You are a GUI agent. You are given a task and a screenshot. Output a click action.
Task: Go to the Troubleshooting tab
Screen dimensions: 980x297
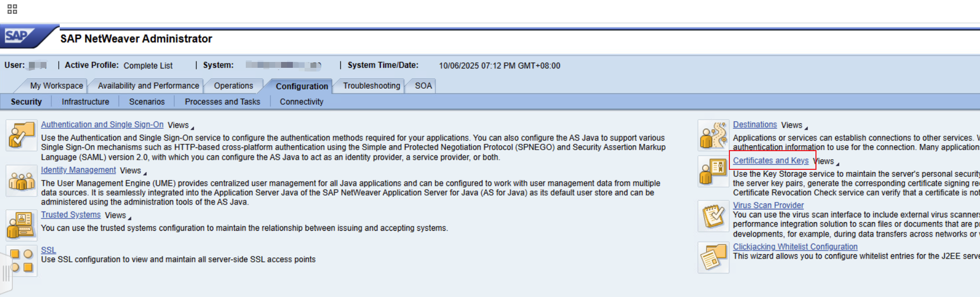[x=371, y=85]
